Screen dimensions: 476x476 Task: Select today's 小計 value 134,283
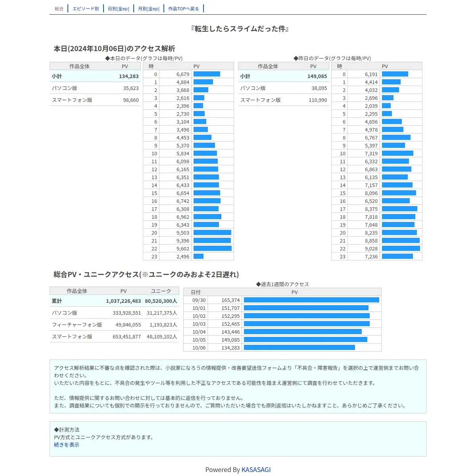tap(129, 76)
